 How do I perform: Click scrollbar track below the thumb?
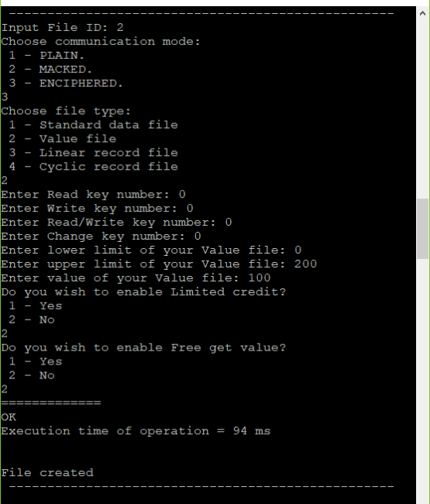tap(422, 381)
